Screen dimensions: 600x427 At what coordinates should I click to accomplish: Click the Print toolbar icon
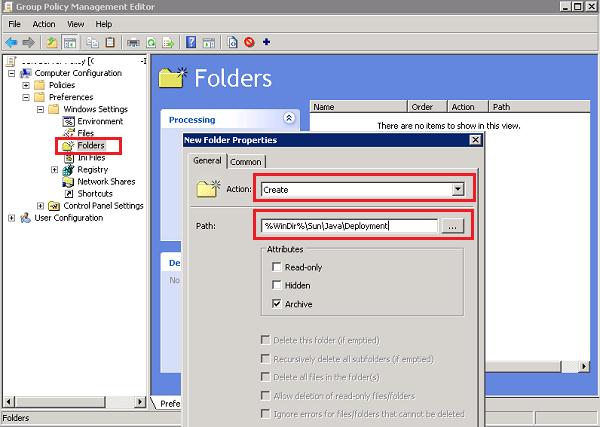click(x=134, y=43)
